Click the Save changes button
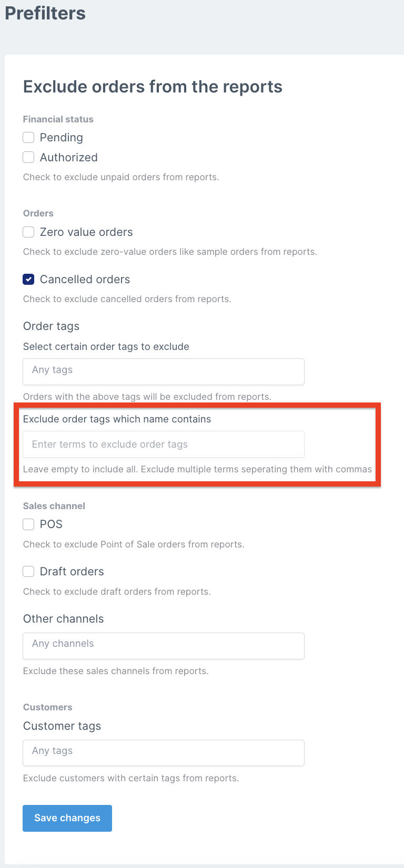Screen dimensions: 404x868 coord(67,818)
